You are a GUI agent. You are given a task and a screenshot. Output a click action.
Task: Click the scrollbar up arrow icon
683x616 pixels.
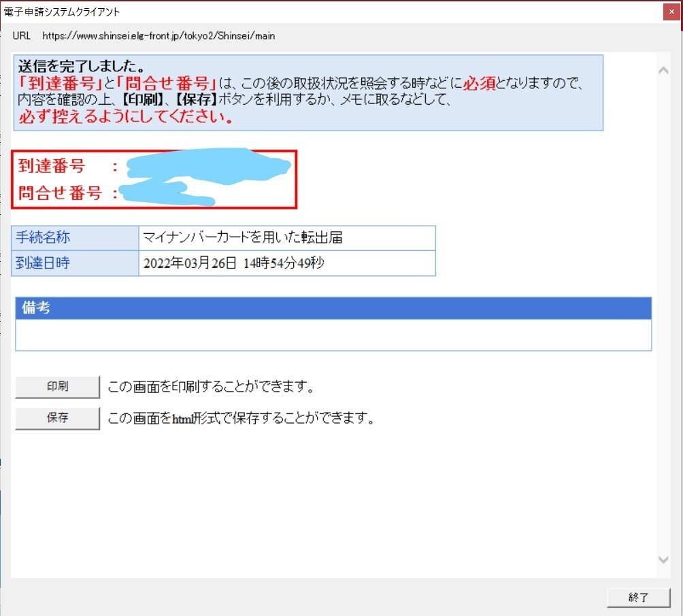[x=663, y=69]
